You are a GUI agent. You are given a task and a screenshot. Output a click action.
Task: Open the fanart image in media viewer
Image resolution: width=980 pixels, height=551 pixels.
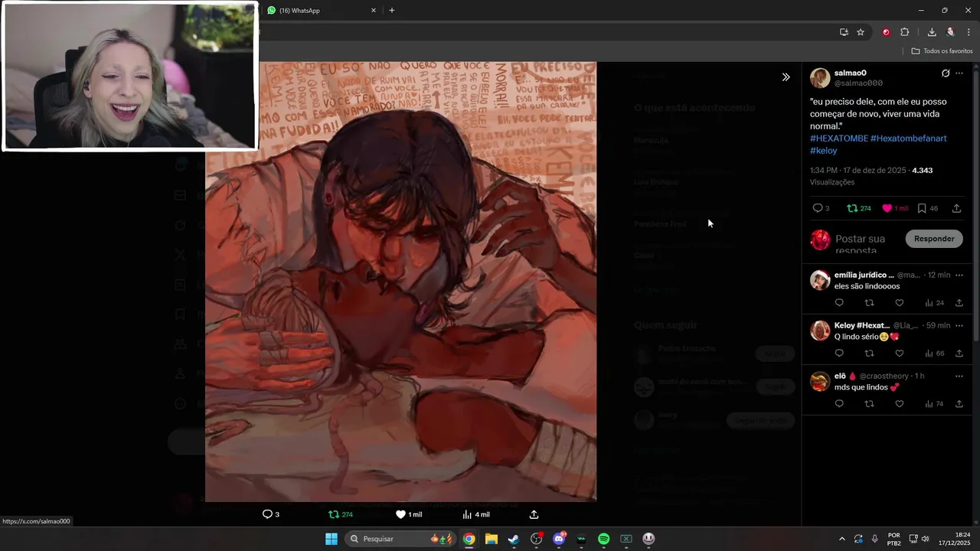click(400, 282)
